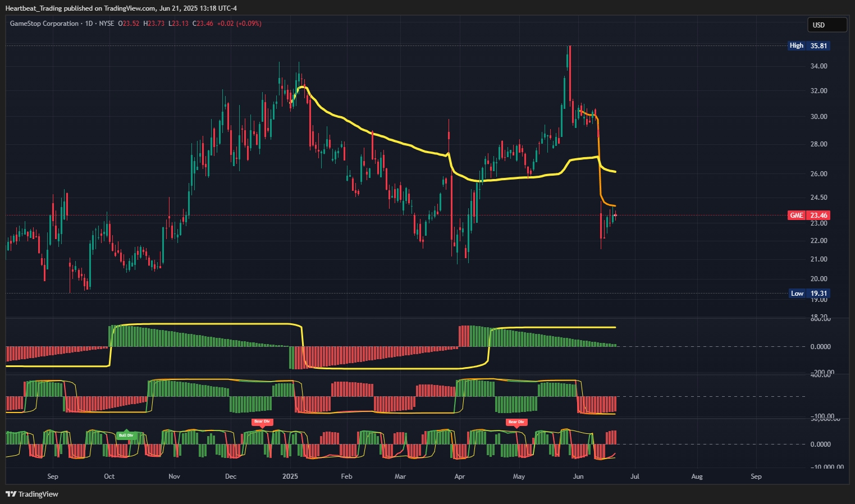
Task: Click the 28.00 price axis label
Action: coord(819,144)
